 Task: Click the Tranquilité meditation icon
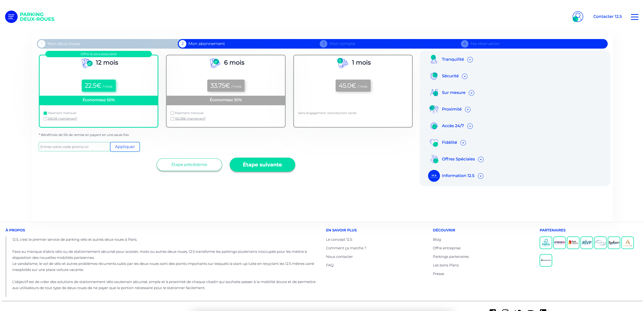[434, 59]
